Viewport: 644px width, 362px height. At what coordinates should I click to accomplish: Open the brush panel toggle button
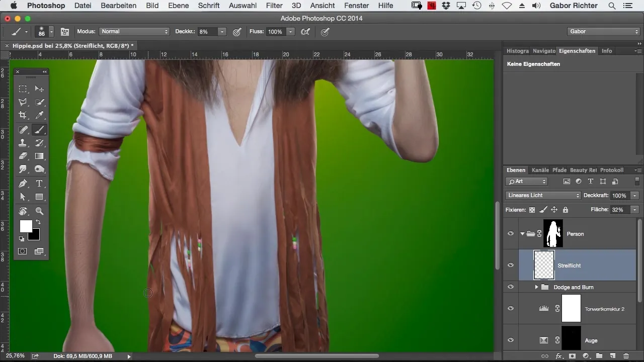(x=65, y=31)
